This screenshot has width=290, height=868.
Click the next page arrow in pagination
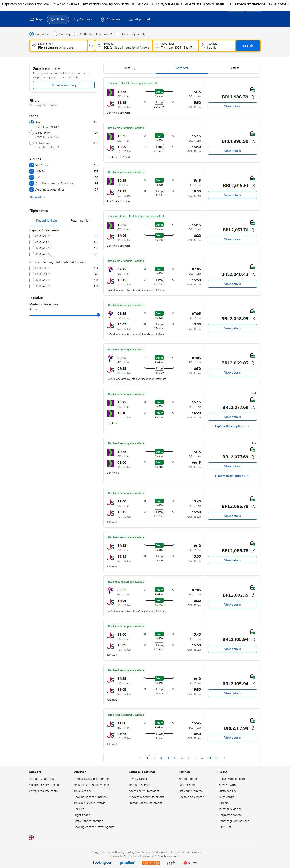pyautogui.click(x=224, y=758)
